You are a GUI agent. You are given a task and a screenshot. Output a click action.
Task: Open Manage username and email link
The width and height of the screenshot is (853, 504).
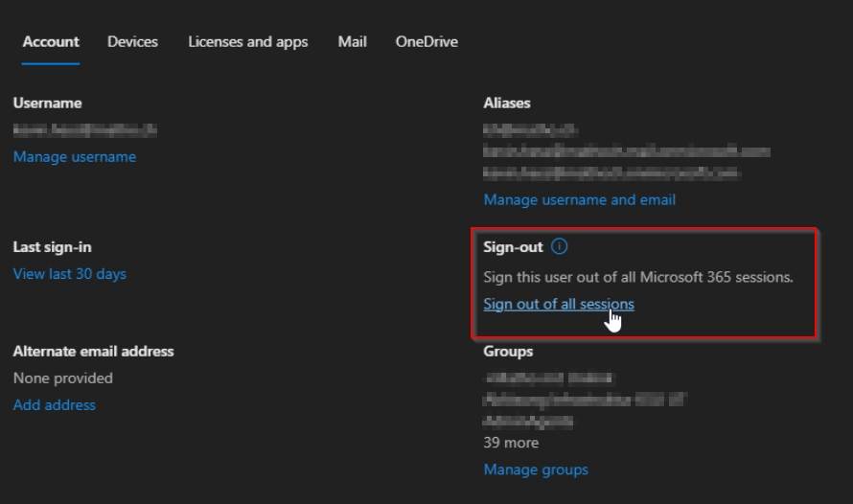click(579, 199)
